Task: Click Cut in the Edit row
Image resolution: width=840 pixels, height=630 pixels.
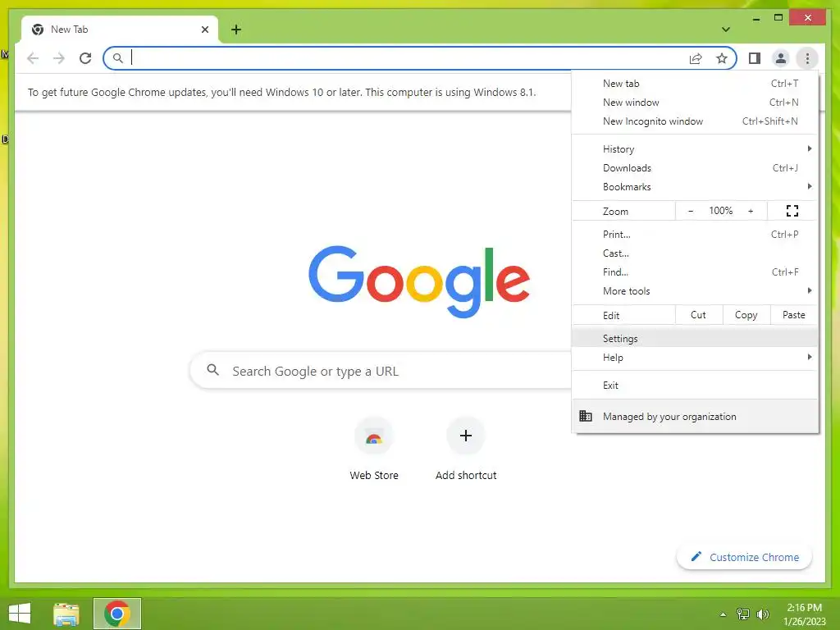Action: point(699,315)
